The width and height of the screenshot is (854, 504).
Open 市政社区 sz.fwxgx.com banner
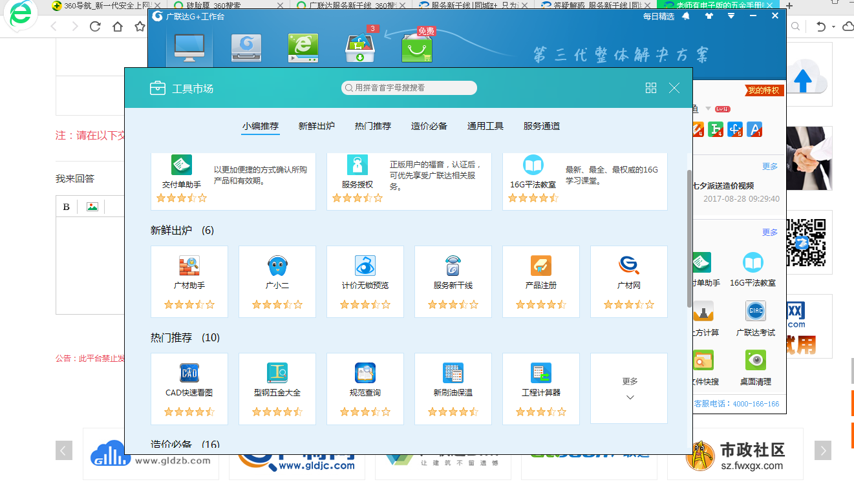pos(735,454)
